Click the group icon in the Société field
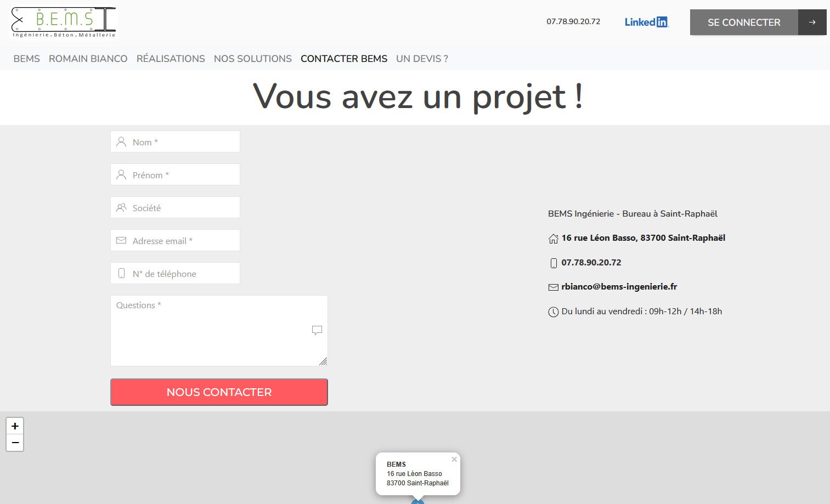The width and height of the screenshot is (830, 504). click(121, 207)
